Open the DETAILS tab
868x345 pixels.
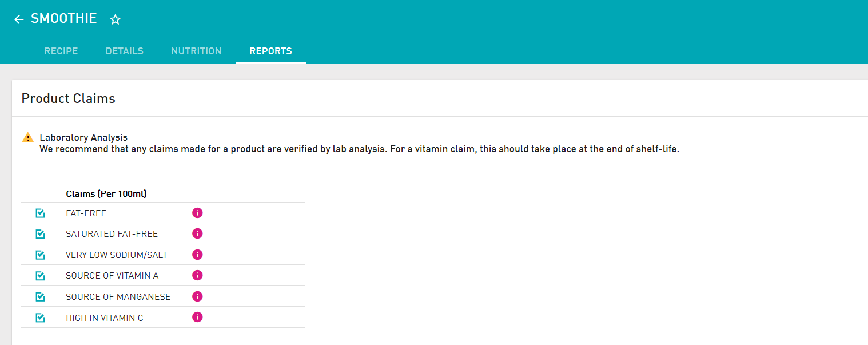tap(125, 51)
